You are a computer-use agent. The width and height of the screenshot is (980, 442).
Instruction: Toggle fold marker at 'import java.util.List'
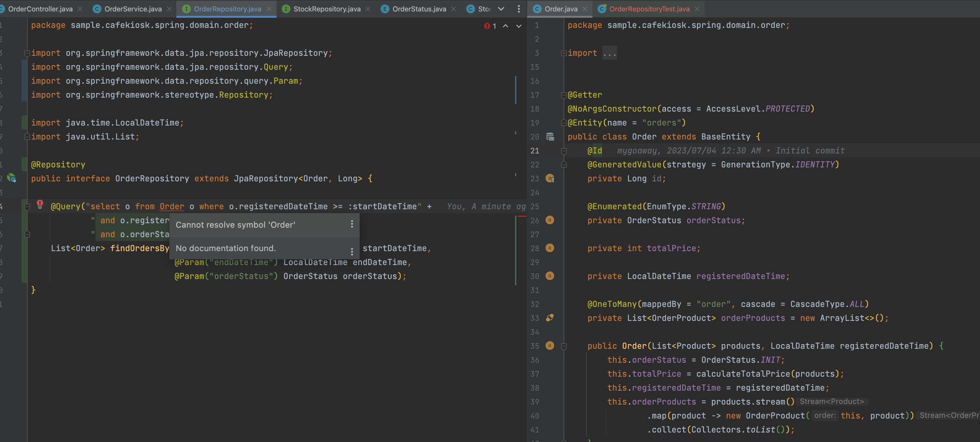pos(27,136)
